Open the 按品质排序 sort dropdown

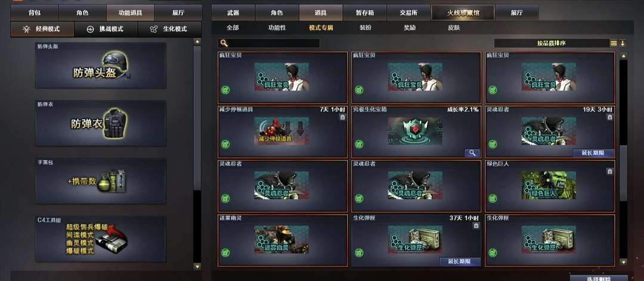tap(551, 43)
